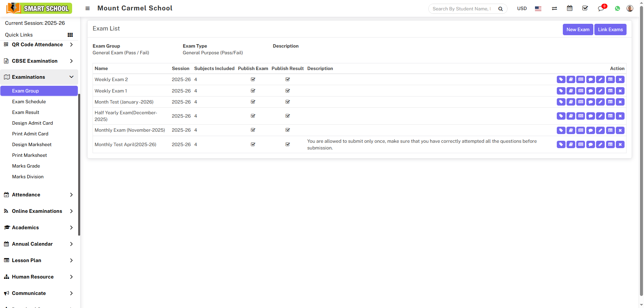
Task: Toggle Publish Result checkbox for Weekly Exam 1
Action: pos(287,91)
